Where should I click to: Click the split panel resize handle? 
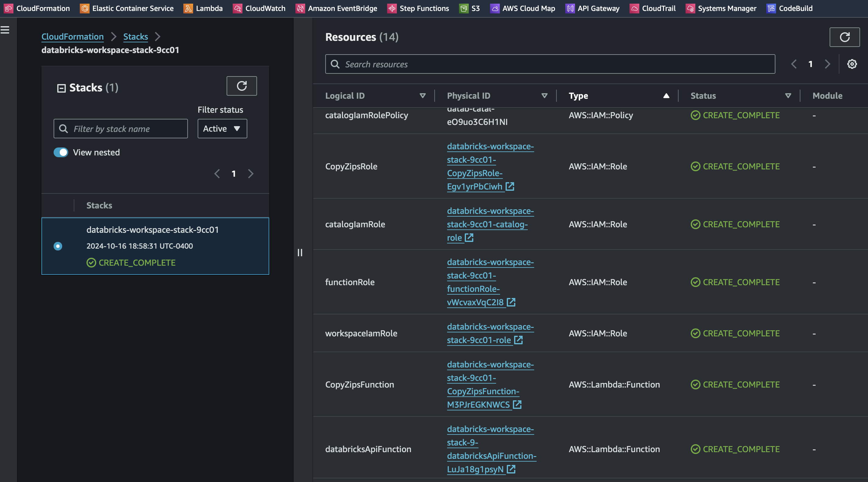coord(300,253)
